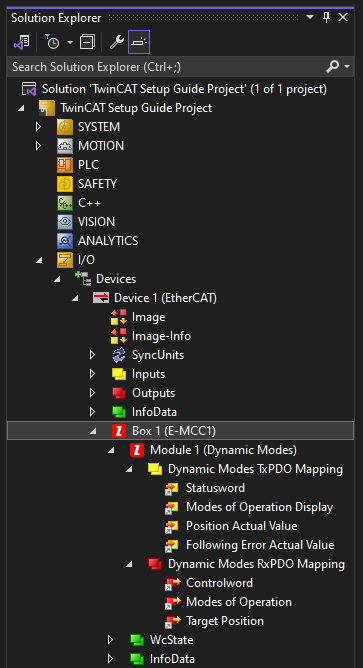Expand the WcState node
The image size is (363, 668).
110,640
